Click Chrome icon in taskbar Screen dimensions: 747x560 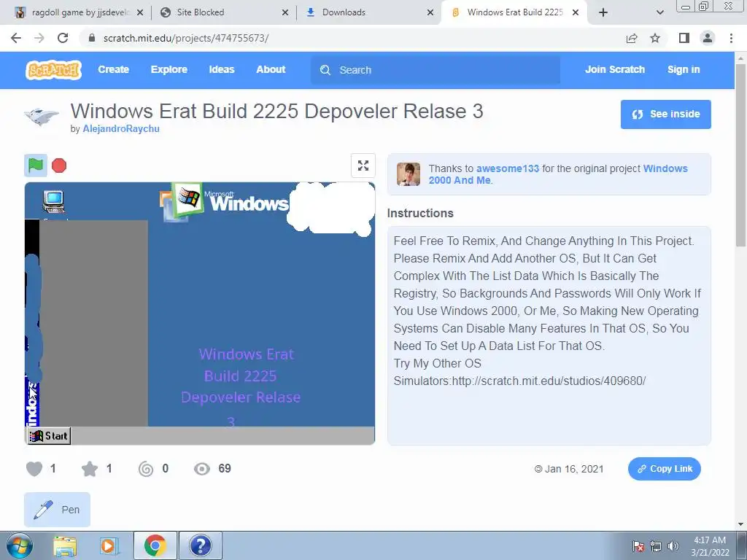point(155,545)
